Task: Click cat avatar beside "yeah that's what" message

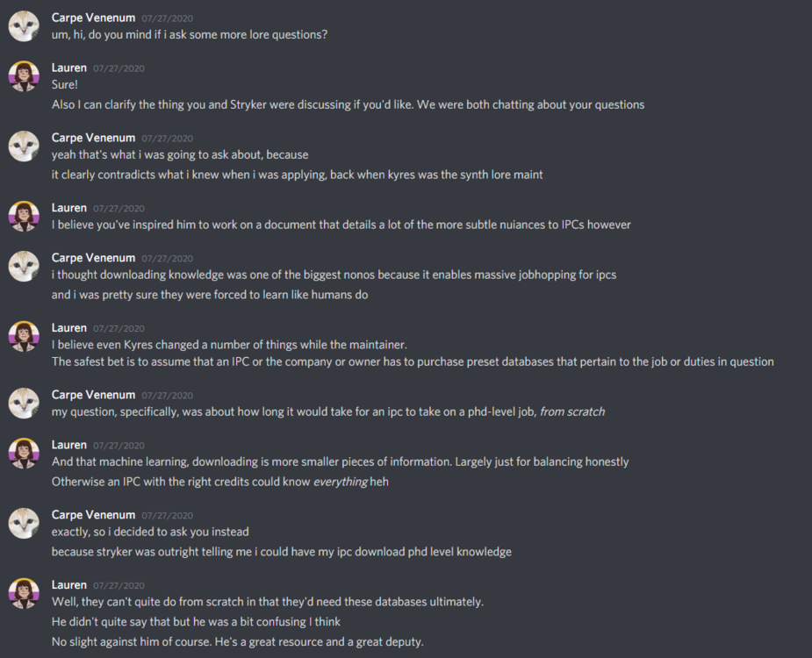Action: [x=24, y=147]
